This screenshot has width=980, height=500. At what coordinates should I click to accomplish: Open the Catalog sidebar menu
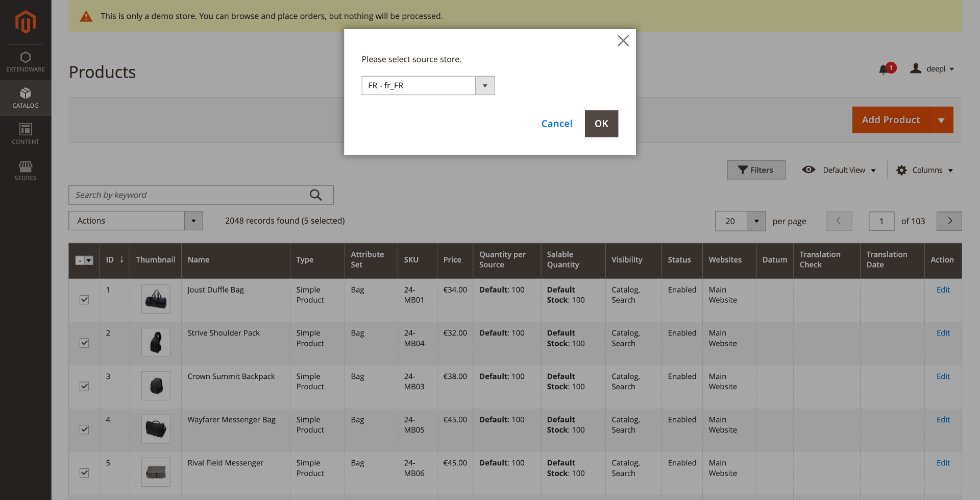tap(26, 98)
